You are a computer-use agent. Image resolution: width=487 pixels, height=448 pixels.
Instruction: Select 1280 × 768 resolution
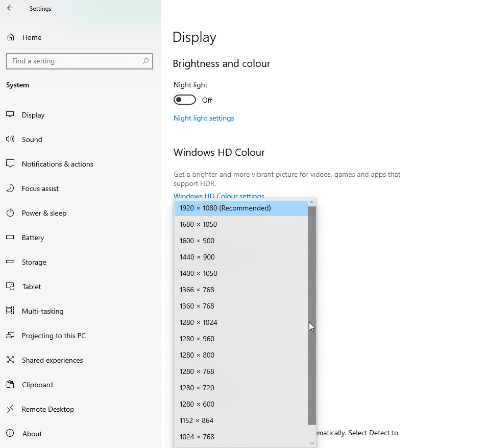pos(241,371)
